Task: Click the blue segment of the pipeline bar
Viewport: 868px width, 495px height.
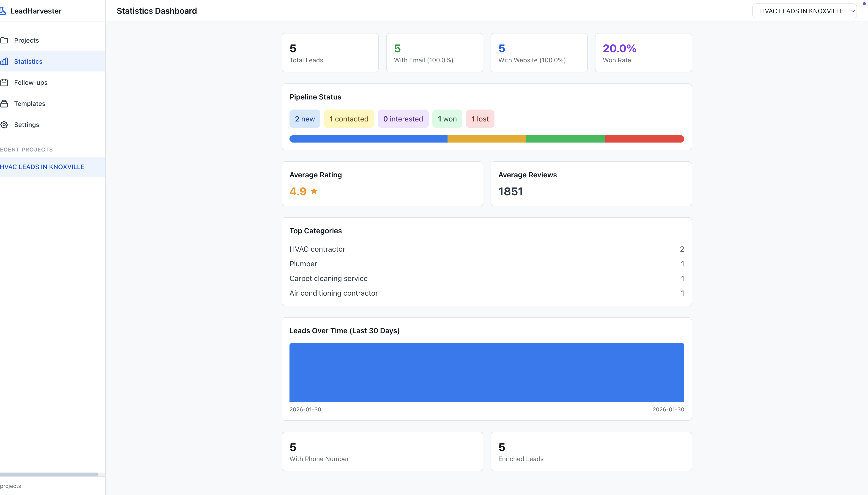Action: pos(368,139)
